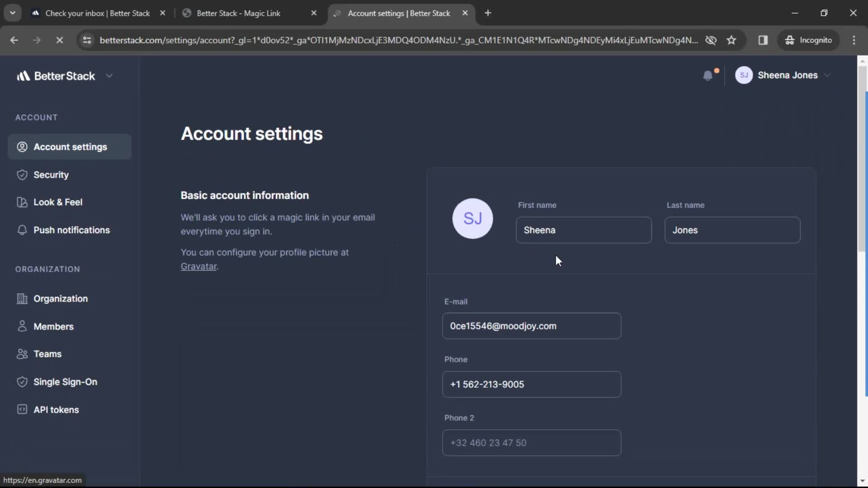Click the Gravatar profile link
This screenshot has height=488, width=868.
(198, 266)
